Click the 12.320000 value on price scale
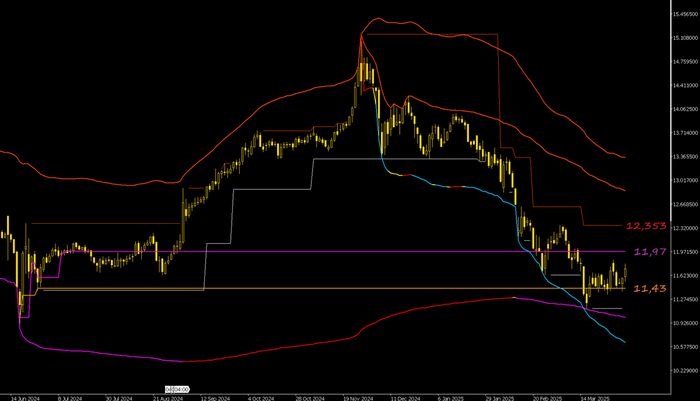Viewport: 700px width, 401px height. 682,228
